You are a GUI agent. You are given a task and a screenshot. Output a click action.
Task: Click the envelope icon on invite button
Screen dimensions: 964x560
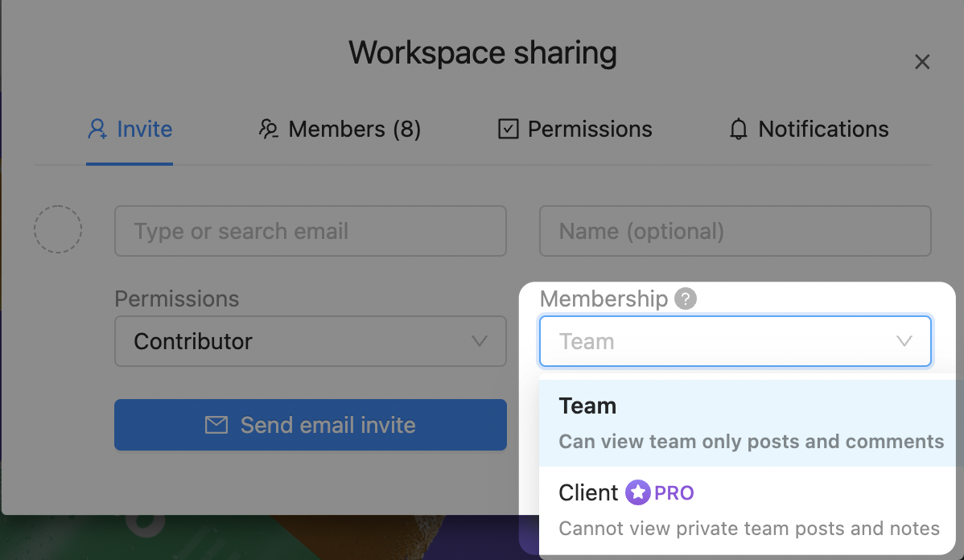click(216, 425)
